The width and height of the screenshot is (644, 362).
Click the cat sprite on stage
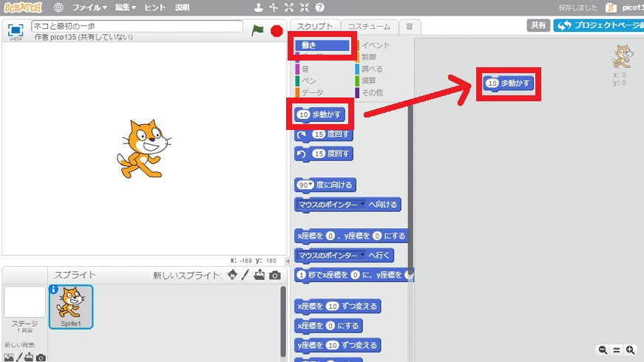(143, 149)
